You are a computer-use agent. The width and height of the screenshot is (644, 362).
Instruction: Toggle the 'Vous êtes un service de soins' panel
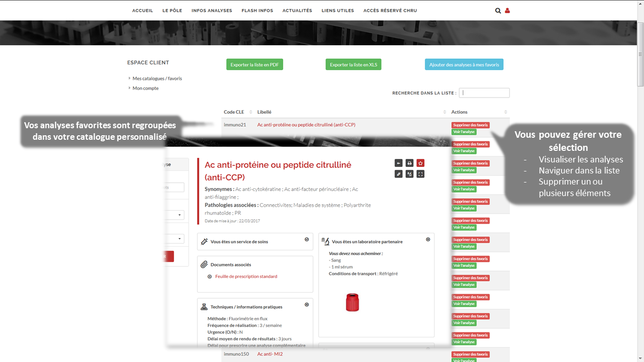pyautogui.click(x=307, y=239)
